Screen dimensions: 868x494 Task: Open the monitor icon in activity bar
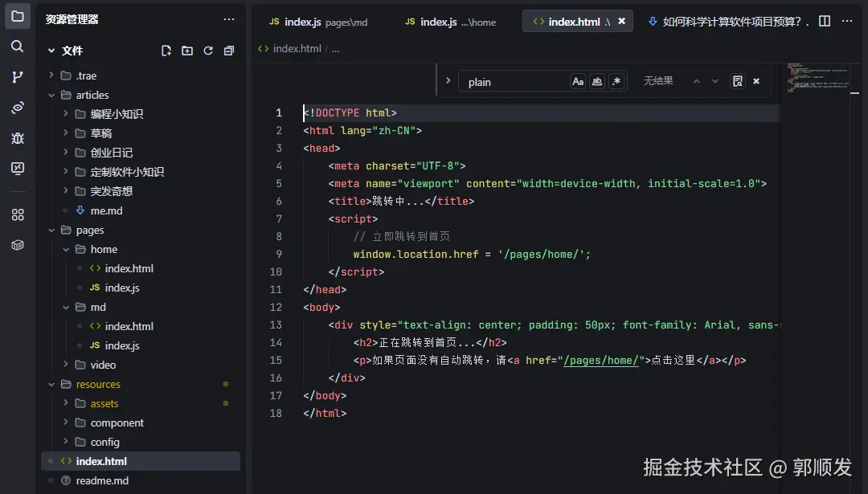click(x=17, y=168)
